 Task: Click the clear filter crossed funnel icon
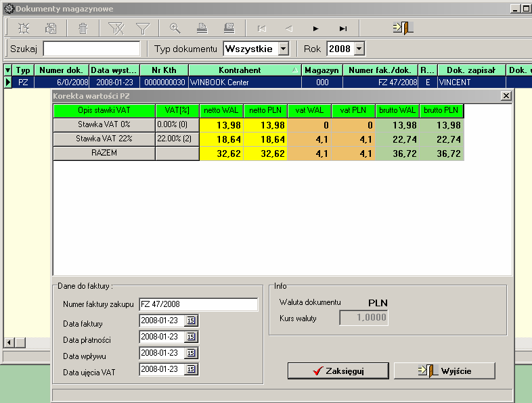[x=116, y=28]
